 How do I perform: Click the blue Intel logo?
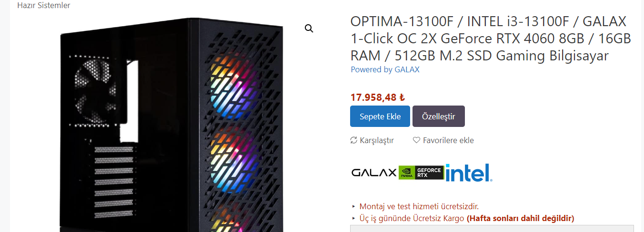pyautogui.click(x=469, y=173)
